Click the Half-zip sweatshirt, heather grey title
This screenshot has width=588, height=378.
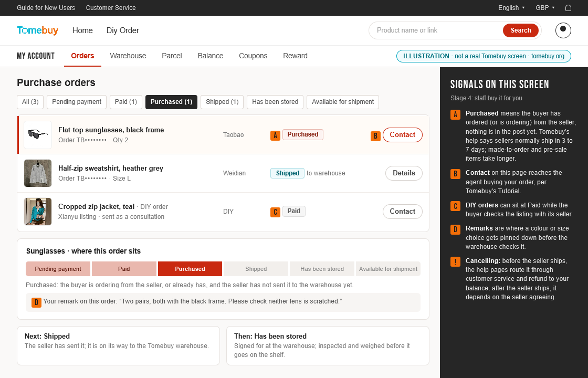point(111,169)
